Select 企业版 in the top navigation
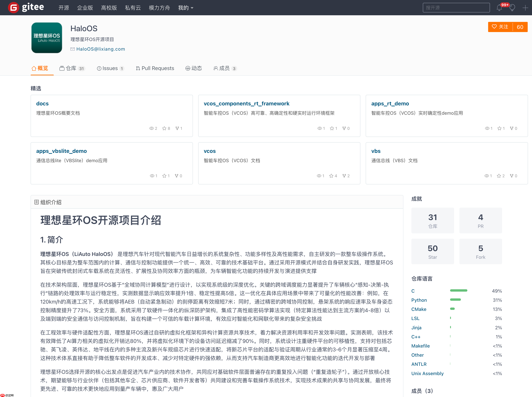 85,8
